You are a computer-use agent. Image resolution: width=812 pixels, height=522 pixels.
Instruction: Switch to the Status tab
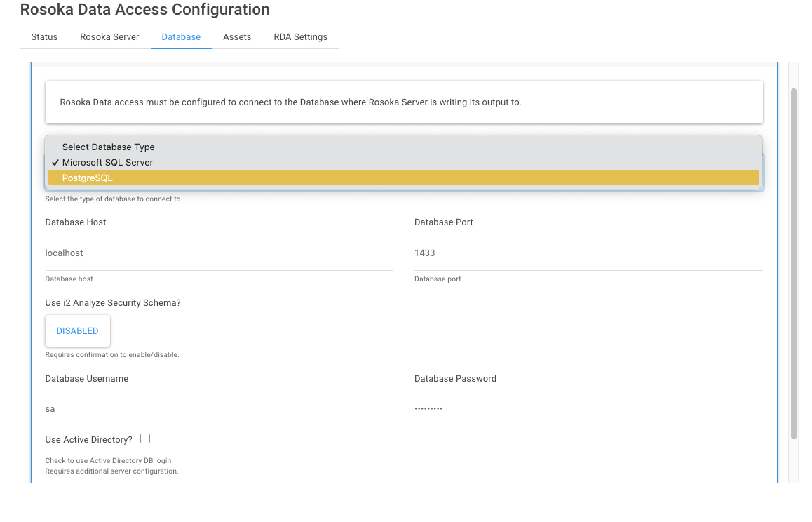pos(44,36)
